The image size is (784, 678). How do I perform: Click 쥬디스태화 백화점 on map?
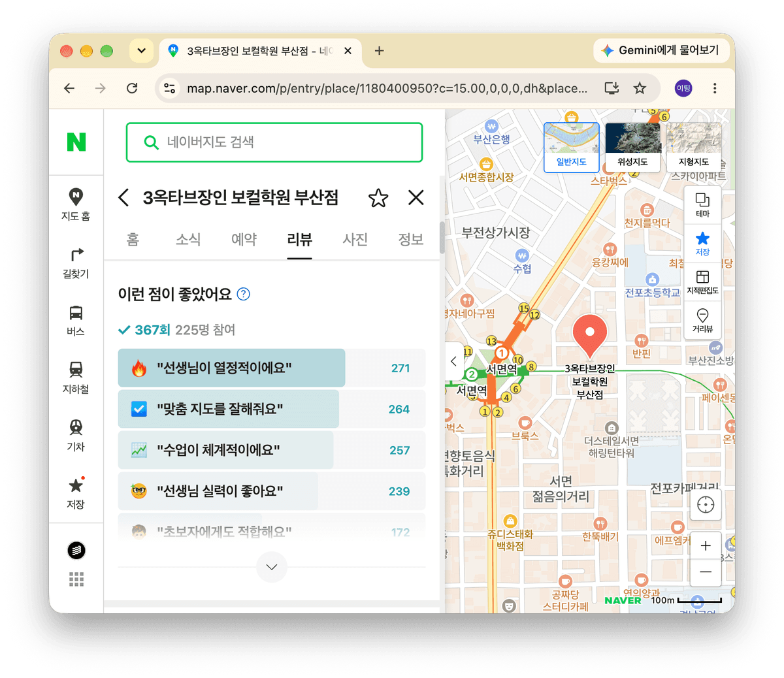point(510,534)
